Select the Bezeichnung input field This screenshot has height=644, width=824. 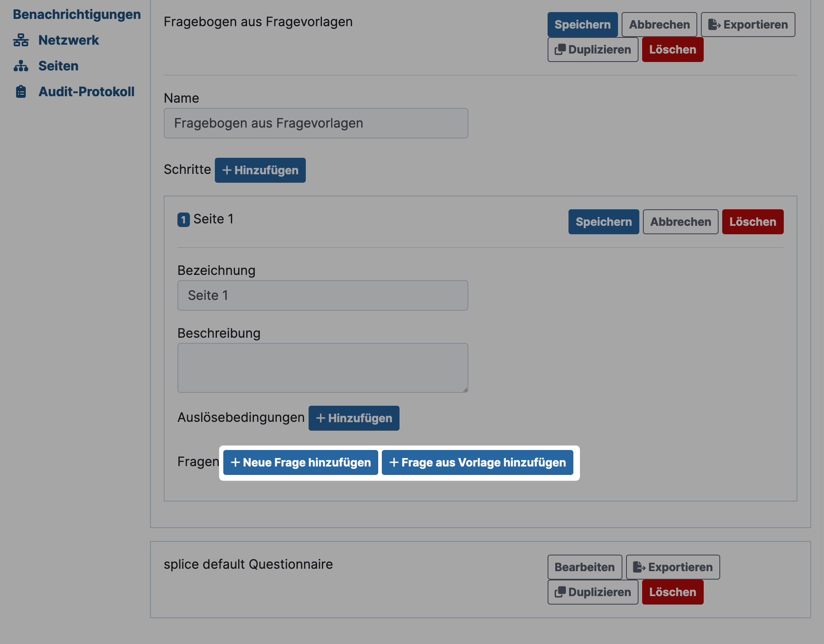click(323, 295)
